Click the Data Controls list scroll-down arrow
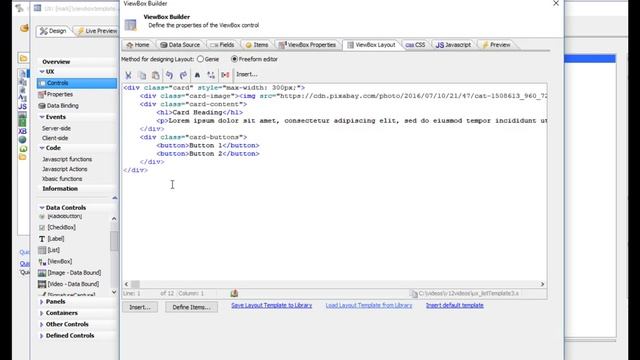The width and height of the screenshot is (640, 360). click(x=114, y=292)
